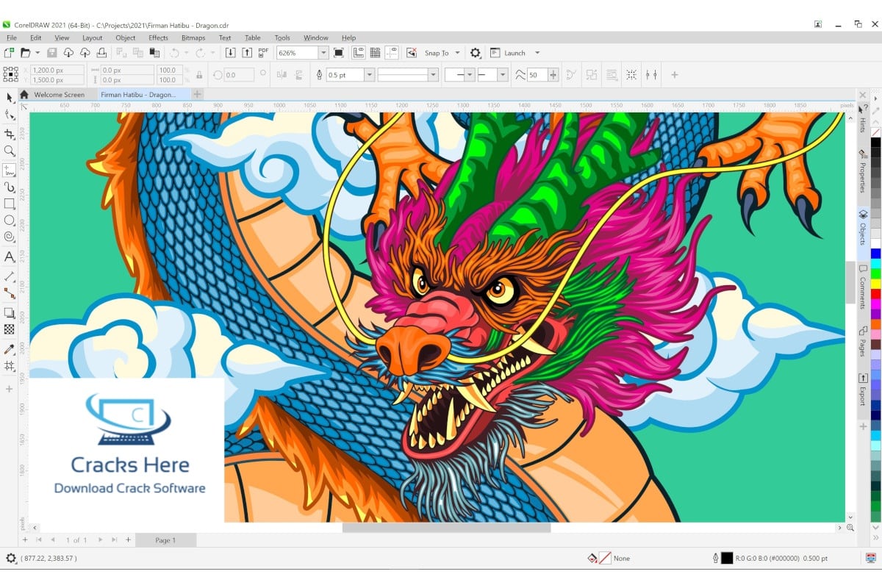Click the Open folder icon
The width and height of the screenshot is (882, 588).
tap(25, 53)
